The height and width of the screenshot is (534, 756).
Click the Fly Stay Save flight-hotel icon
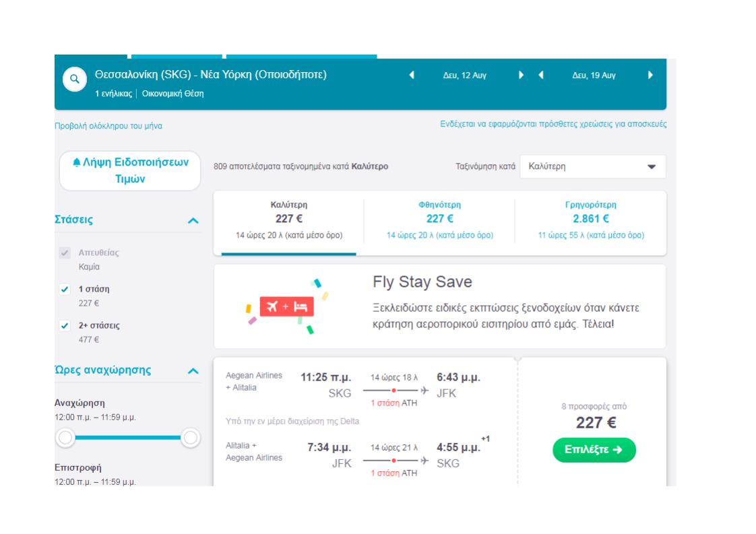point(286,307)
